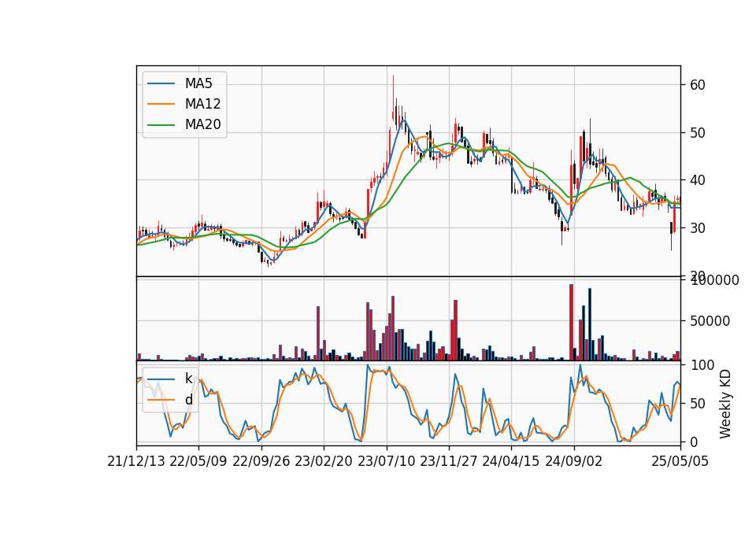Click the Weekly KD axis title
This screenshot has height=543, width=756.
pos(725,404)
